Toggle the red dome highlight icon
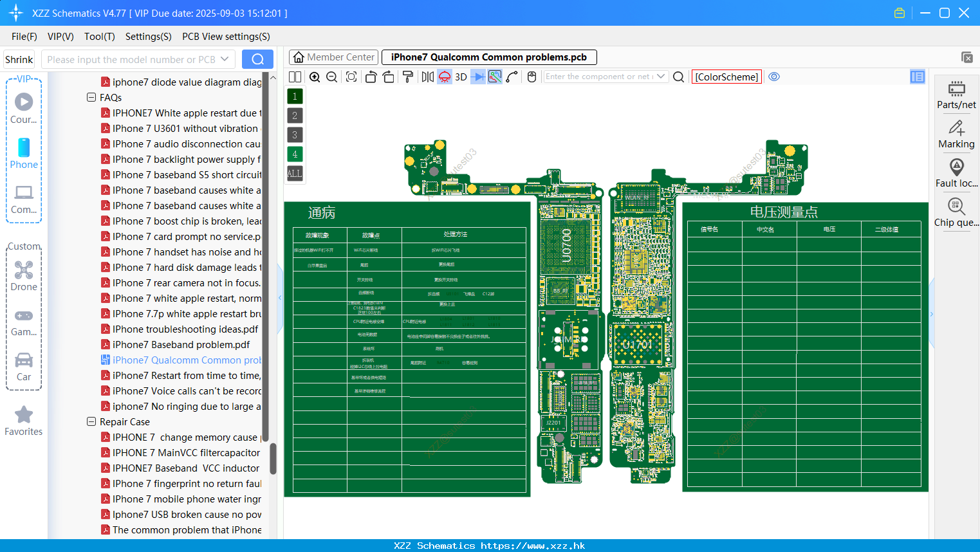This screenshot has height=552, width=980. [x=445, y=77]
